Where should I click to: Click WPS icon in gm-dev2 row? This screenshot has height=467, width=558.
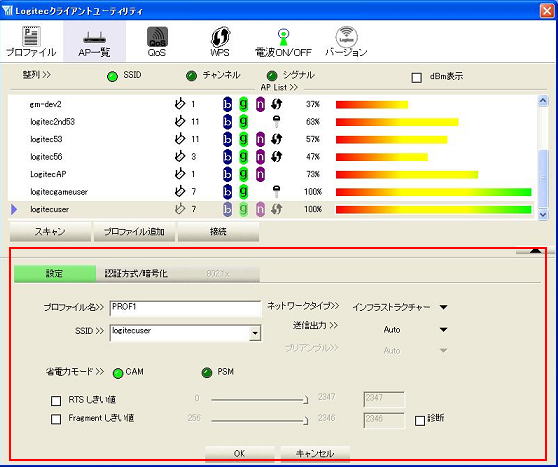277,104
